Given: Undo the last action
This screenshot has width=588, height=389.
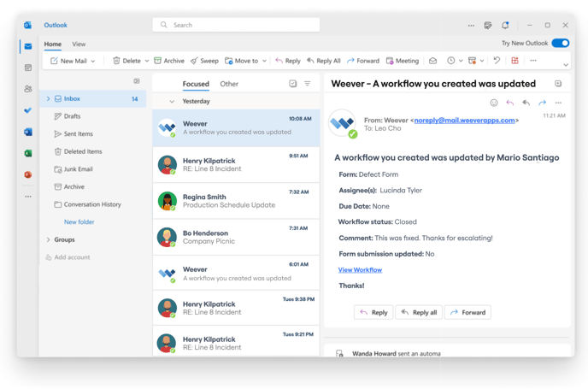Looking at the screenshot, I should [497, 61].
